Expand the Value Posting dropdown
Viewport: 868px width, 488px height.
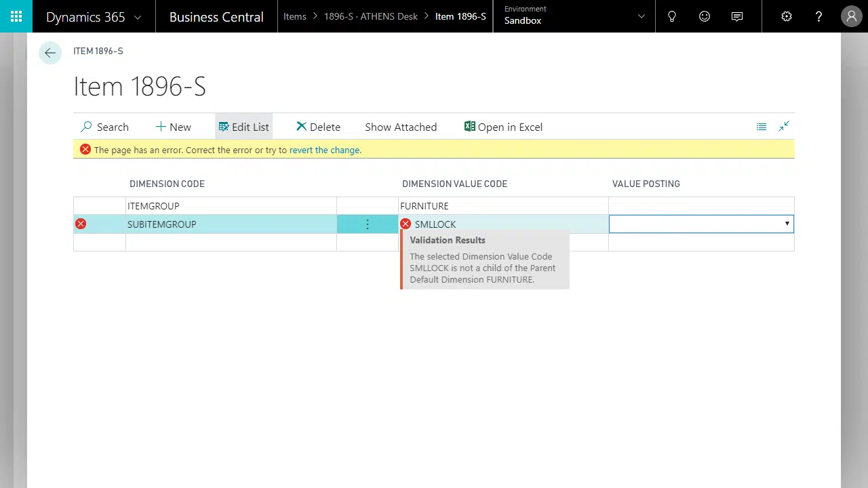coord(787,224)
